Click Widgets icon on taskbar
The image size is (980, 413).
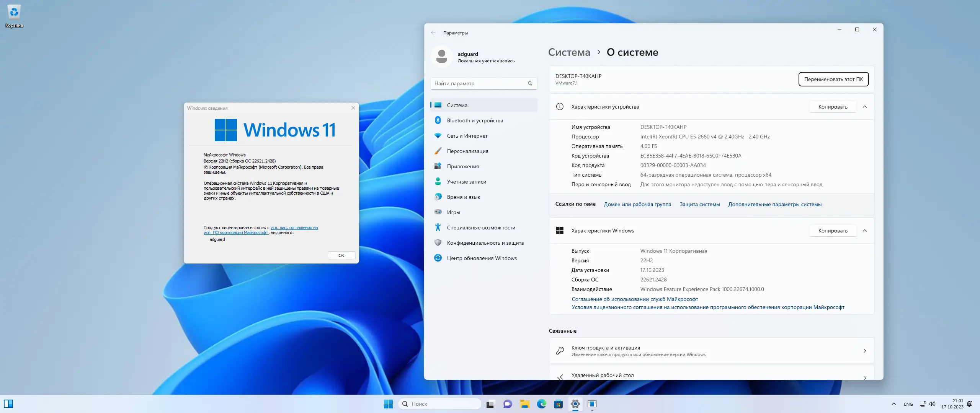(8, 404)
